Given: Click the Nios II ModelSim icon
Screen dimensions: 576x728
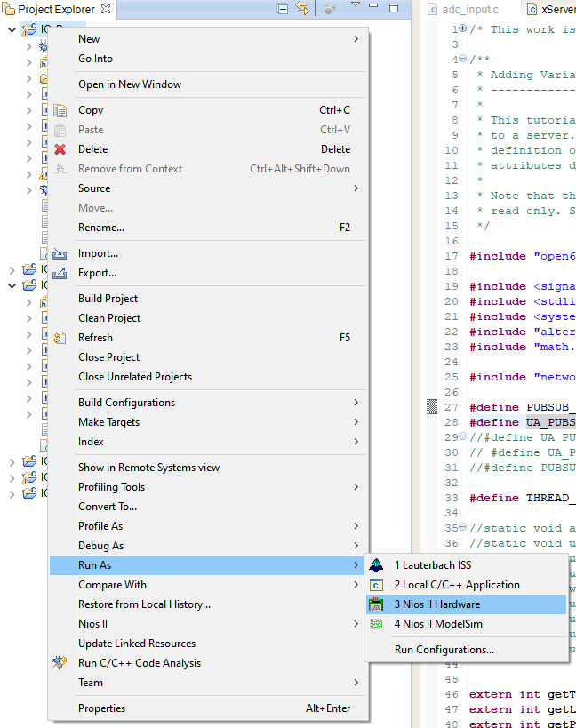Looking at the screenshot, I should [x=377, y=624].
